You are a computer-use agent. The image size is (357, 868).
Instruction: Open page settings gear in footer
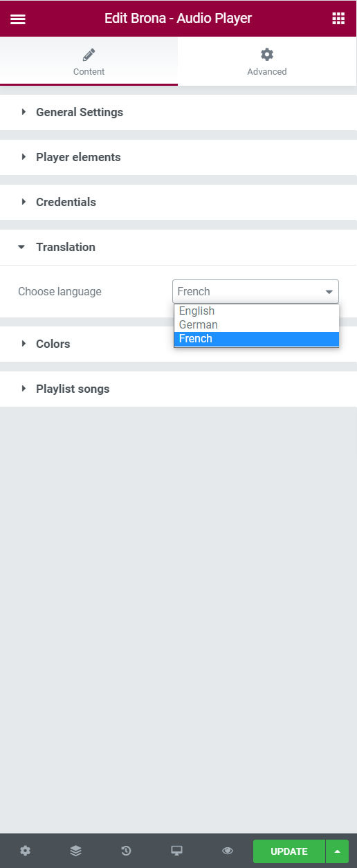[x=26, y=851]
